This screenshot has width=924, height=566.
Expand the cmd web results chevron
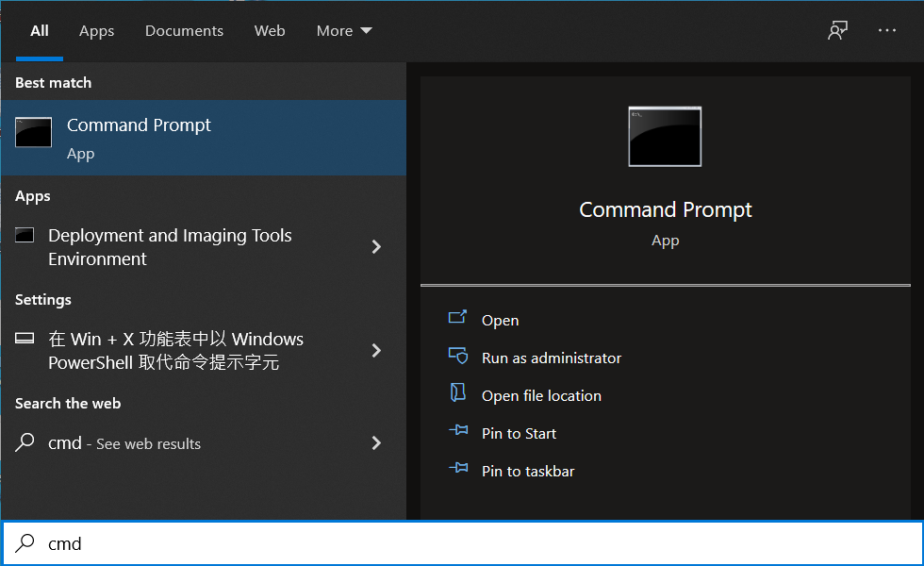pyautogui.click(x=376, y=442)
